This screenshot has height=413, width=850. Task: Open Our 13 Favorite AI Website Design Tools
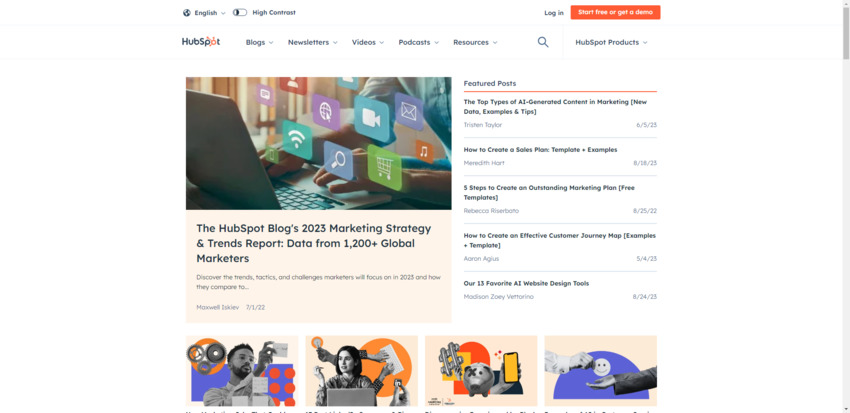pos(526,283)
